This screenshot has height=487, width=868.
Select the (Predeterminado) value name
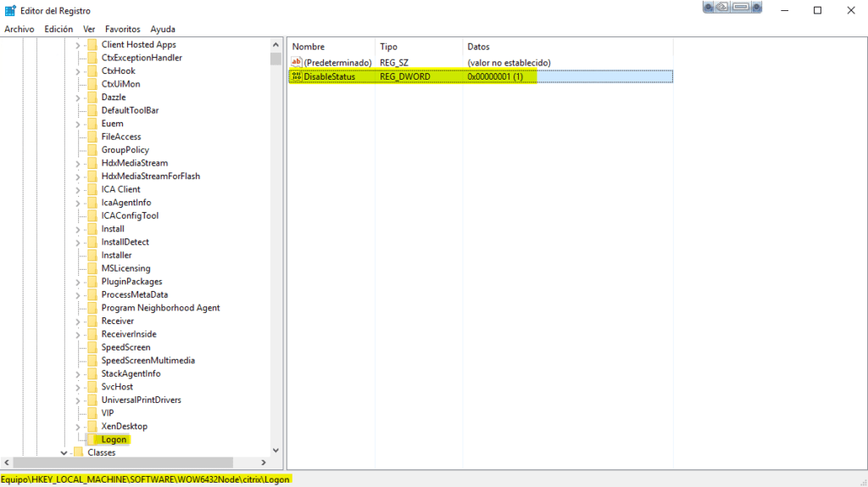(x=337, y=63)
